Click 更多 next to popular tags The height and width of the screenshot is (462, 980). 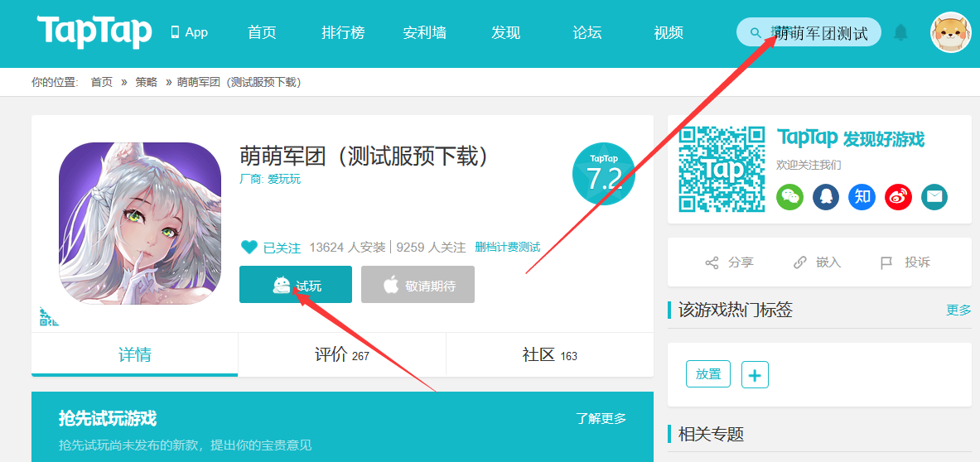[x=958, y=310]
